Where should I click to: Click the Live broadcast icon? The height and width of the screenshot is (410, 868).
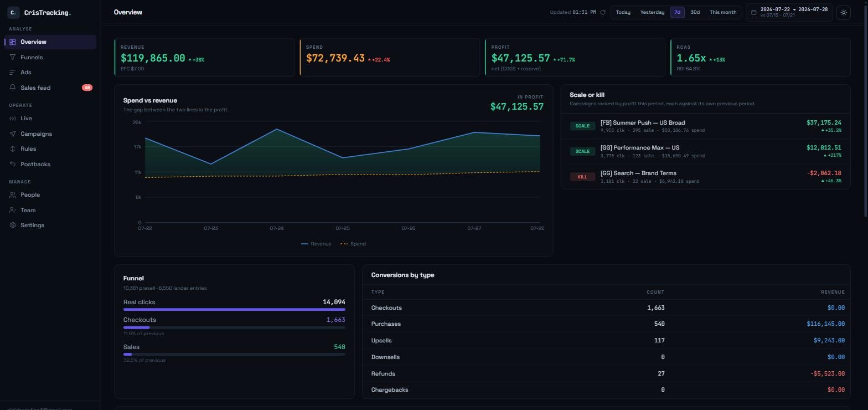(x=13, y=119)
